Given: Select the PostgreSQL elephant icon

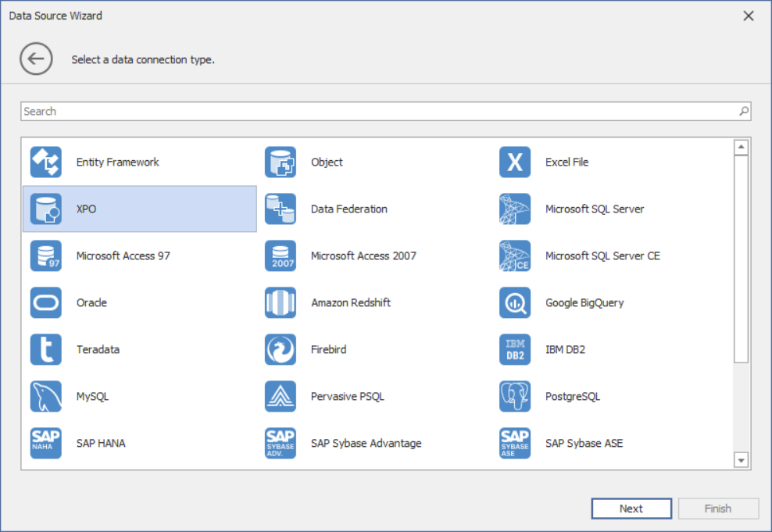Looking at the screenshot, I should pyautogui.click(x=515, y=397).
